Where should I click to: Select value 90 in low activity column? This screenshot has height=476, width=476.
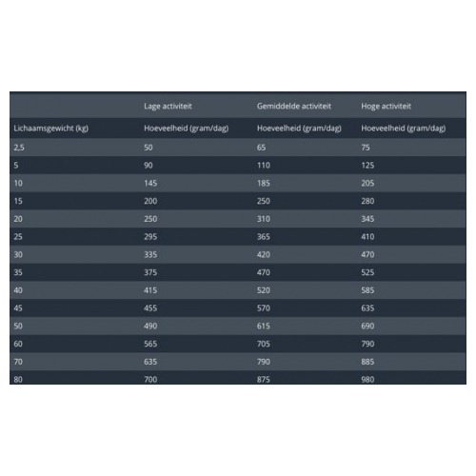(x=149, y=165)
